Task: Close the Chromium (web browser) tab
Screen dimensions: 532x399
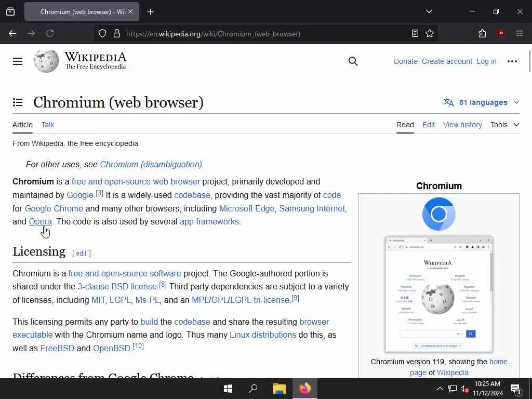Action: coord(130,11)
